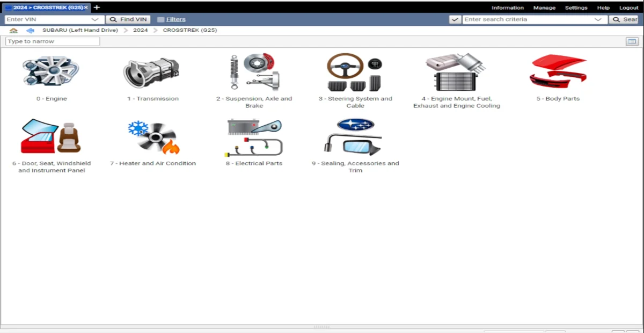Select the CROSSTREK (G25) breadcrumb

point(190,31)
